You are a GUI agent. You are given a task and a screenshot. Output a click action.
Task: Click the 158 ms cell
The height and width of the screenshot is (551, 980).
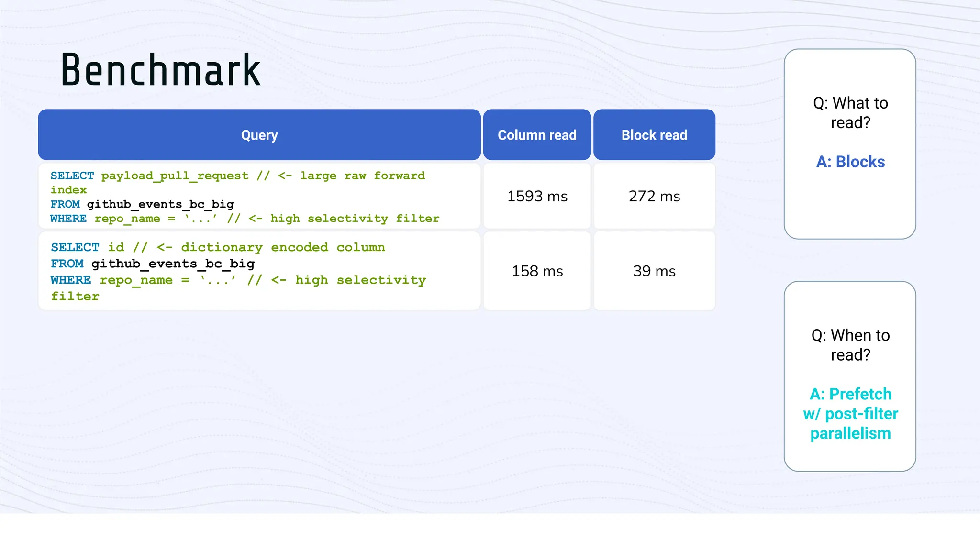click(537, 271)
